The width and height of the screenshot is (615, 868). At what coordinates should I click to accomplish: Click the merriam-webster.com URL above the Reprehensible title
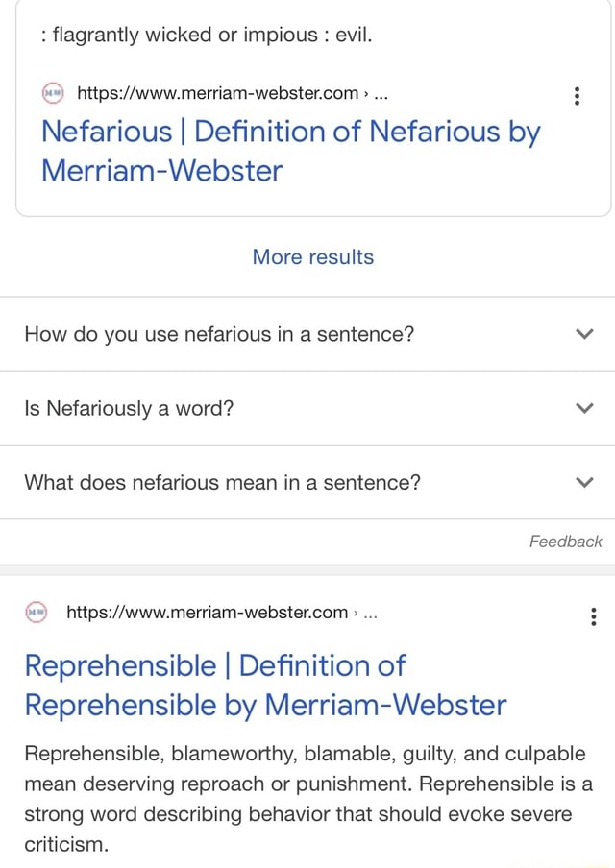(x=207, y=612)
